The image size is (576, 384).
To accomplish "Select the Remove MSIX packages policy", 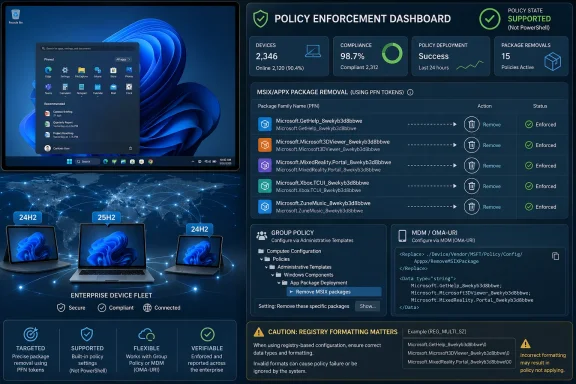I will click(334, 292).
